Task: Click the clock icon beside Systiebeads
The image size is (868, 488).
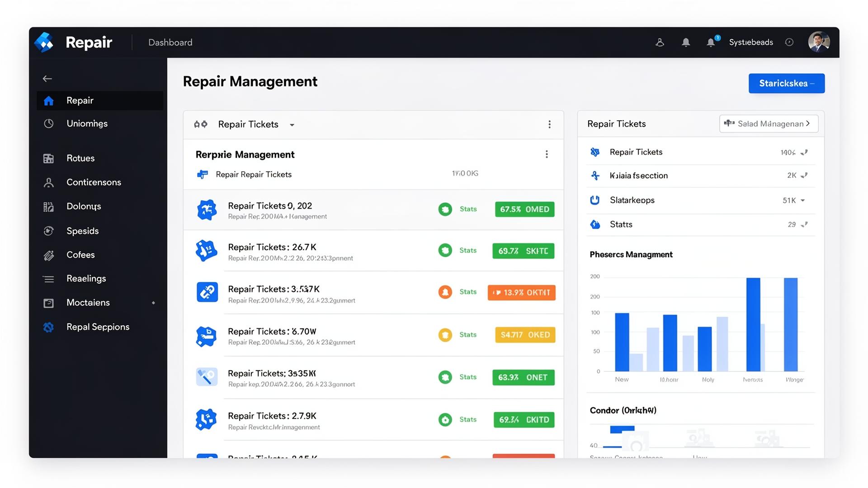Action: click(x=789, y=42)
